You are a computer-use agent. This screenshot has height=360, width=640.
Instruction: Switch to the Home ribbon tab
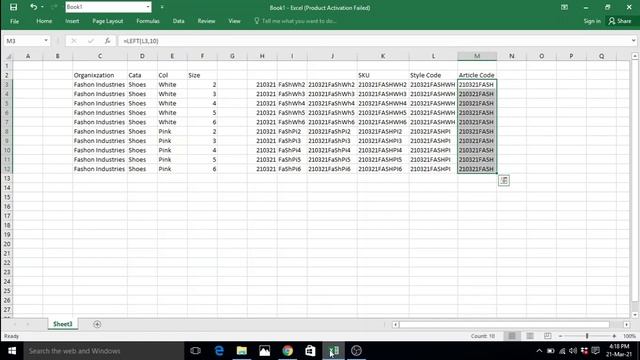(x=44, y=21)
